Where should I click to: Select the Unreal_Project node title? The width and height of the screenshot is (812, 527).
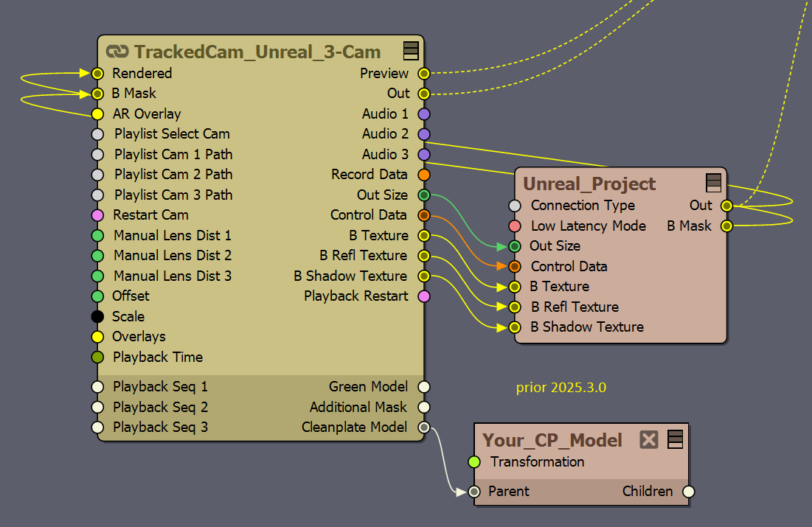(x=589, y=184)
